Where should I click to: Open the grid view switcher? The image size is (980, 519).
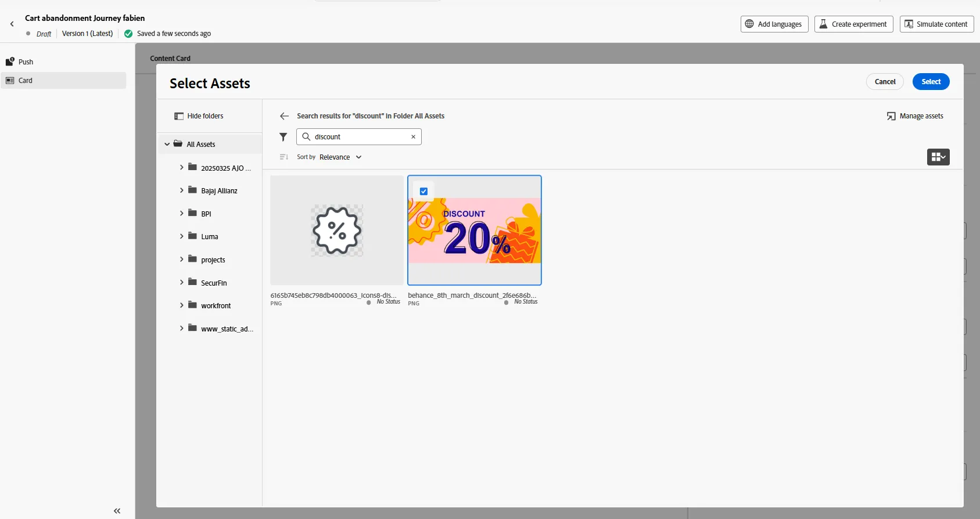pos(938,157)
